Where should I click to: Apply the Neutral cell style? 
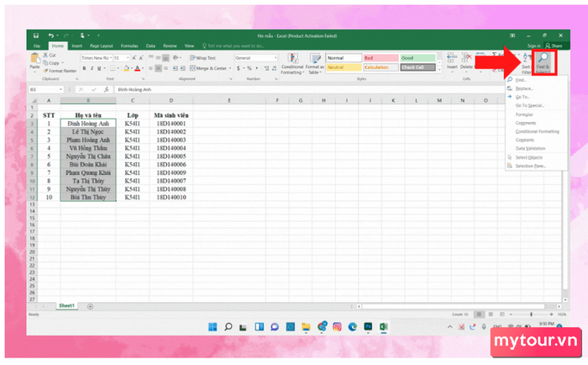tap(344, 67)
